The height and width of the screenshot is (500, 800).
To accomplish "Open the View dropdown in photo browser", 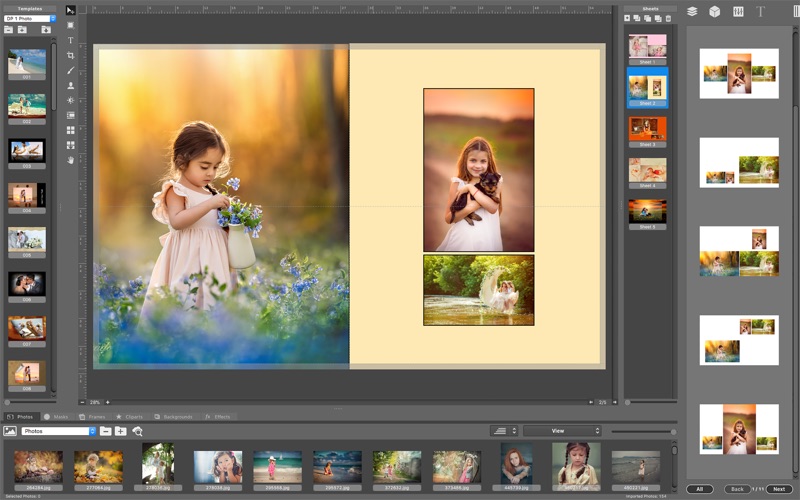I will pos(562,431).
